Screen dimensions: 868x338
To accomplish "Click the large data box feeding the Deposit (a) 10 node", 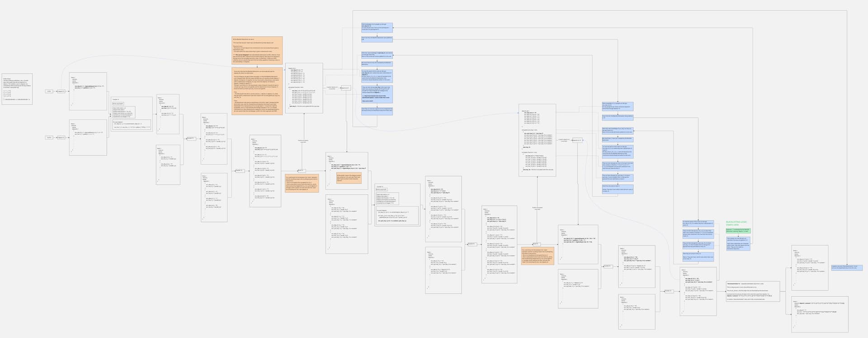I will pyautogui.click(x=537, y=140).
